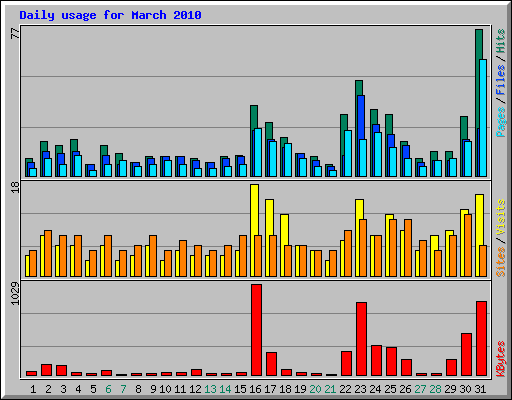The image size is (512, 400).
Task: Select green weekend day "20" on the x-axis
Action: (315, 389)
